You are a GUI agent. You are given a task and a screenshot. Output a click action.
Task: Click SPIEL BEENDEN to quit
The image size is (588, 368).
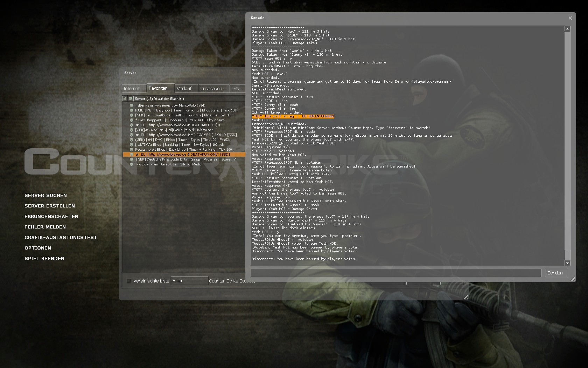pos(44,258)
